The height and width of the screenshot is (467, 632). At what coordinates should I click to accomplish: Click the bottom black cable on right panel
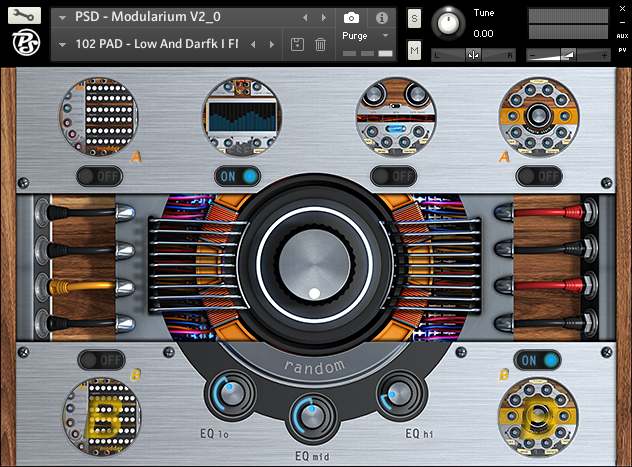546,323
